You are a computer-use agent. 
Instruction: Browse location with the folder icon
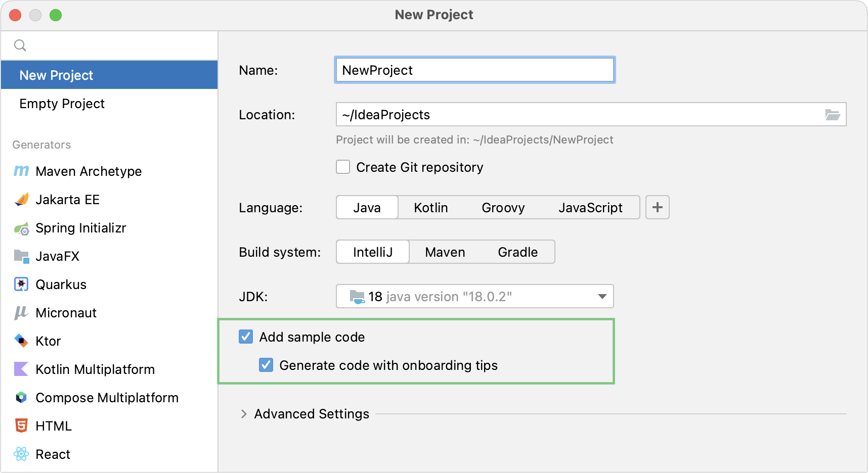(833, 115)
